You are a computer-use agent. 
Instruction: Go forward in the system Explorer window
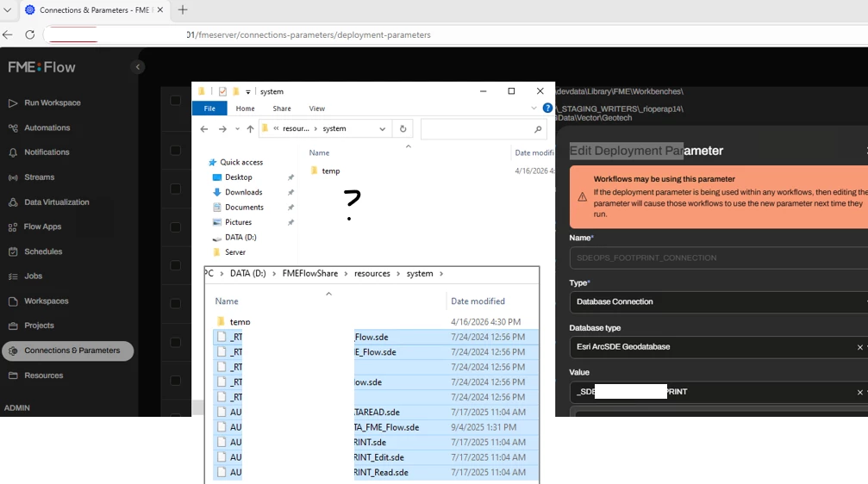pyautogui.click(x=222, y=129)
